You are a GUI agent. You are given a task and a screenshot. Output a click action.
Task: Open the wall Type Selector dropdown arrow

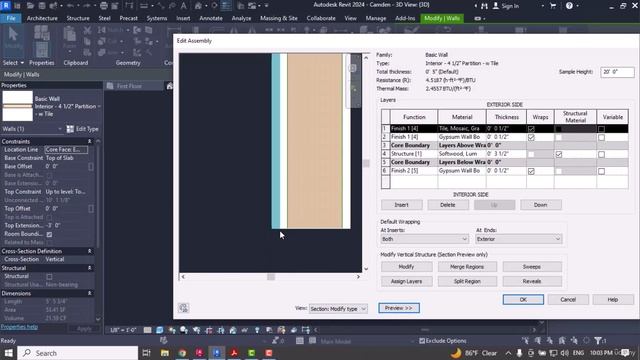[99, 107]
